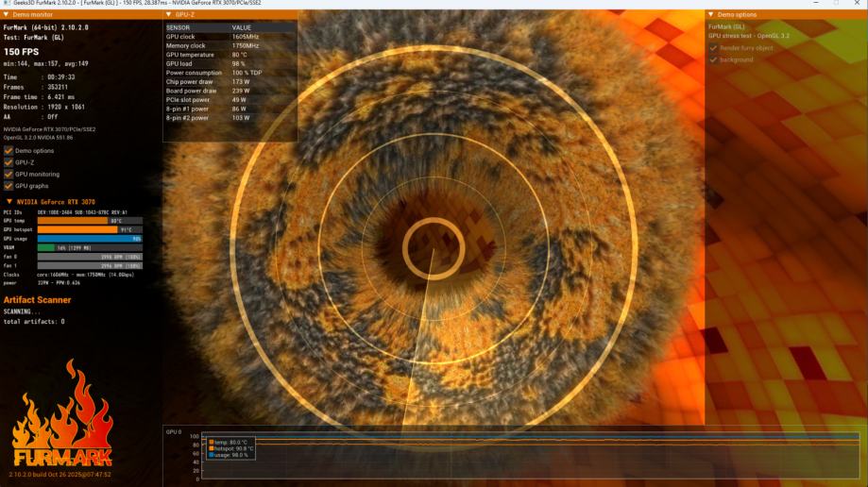This screenshot has width=868, height=487.
Task: Click the PCI IDs row
Action: pos(65,212)
